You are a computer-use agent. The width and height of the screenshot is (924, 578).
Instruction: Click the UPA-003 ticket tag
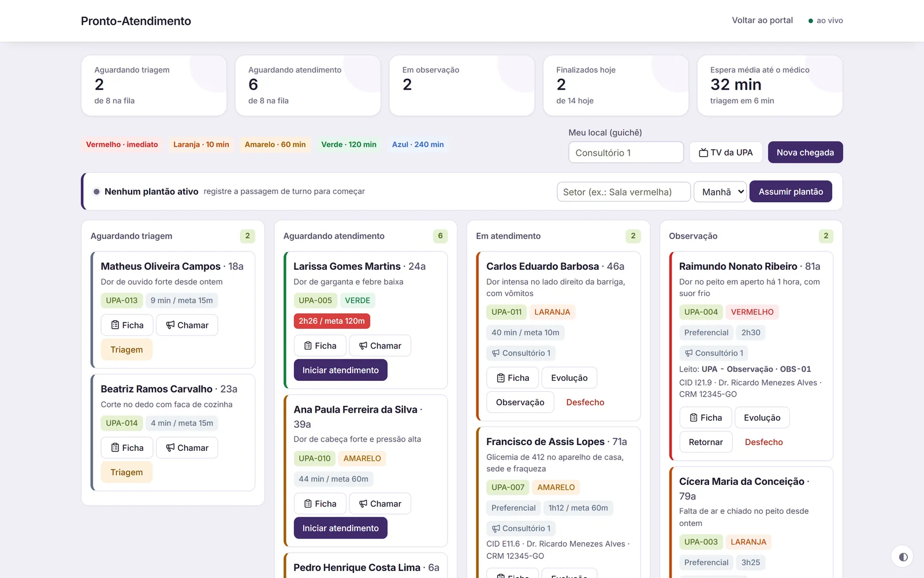point(701,542)
